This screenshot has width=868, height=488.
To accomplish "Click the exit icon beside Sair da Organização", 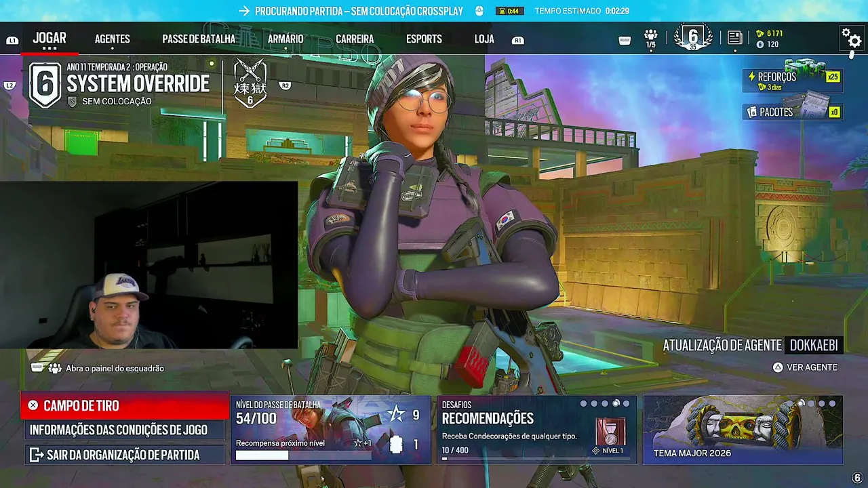I will point(36,455).
